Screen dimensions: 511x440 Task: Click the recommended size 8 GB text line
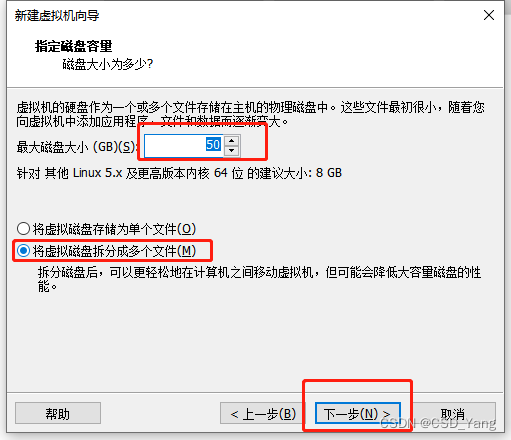(x=179, y=173)
